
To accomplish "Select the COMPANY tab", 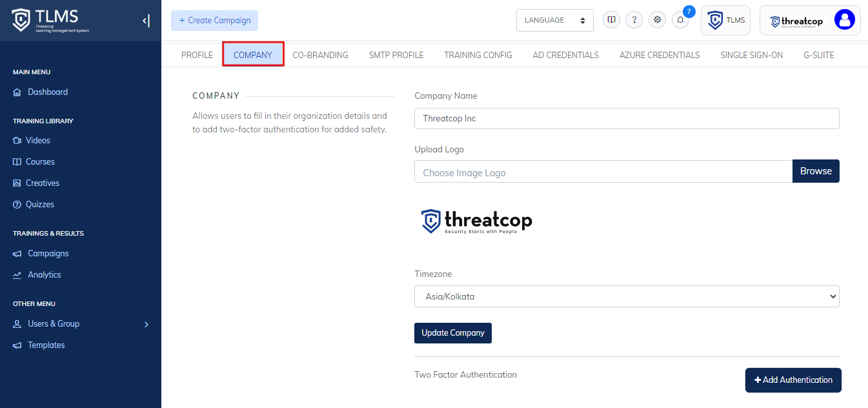I will click(x=253, y=55).
